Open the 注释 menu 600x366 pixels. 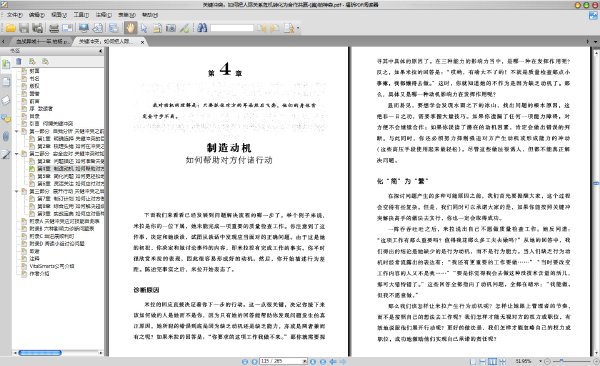tap(103, 15)
